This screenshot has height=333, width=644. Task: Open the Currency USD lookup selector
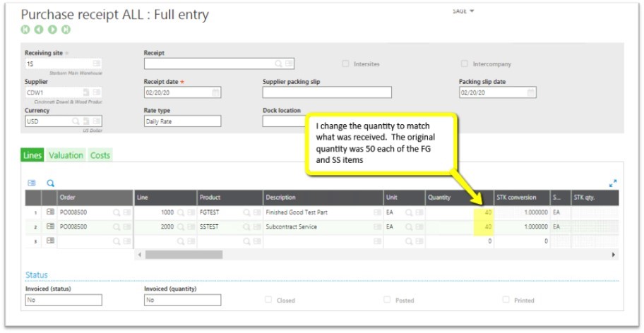click(x=76, y=121)
